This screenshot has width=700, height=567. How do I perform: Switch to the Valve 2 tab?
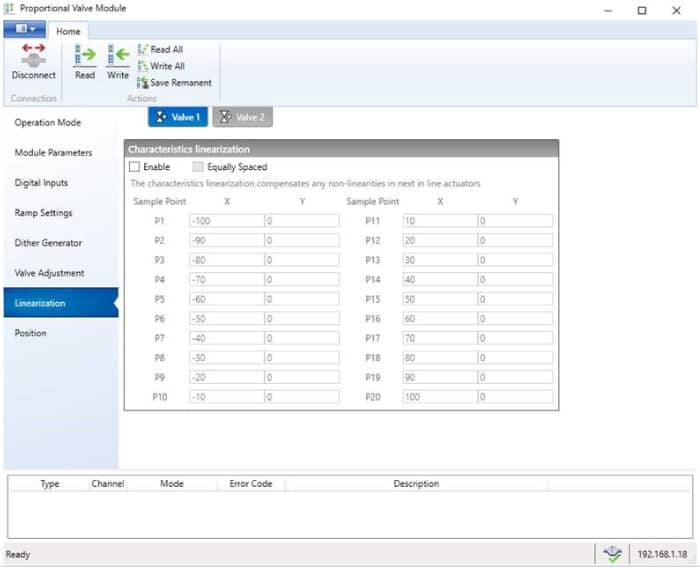click(x=242, y=117)
